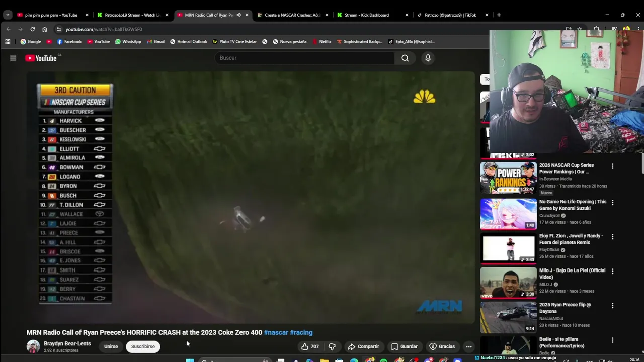Mute the MRN Radio Call tab audio
644x362 pixels.
(x=238, y=15)
